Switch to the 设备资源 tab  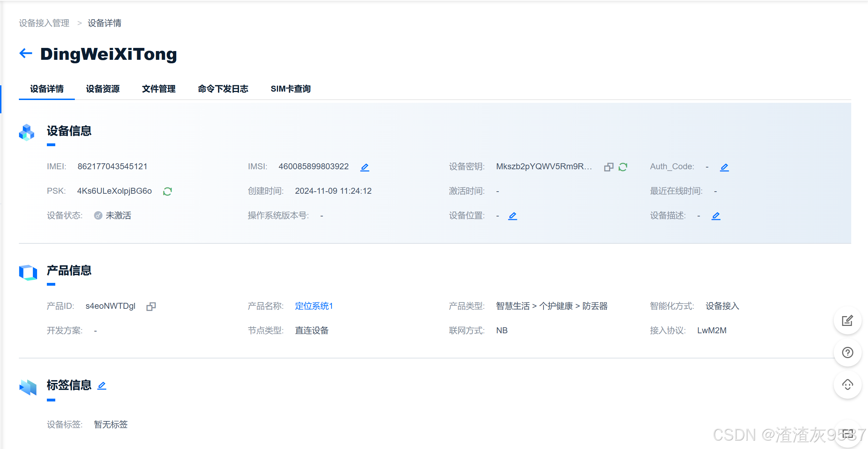pyautogui.click(x=103, y=89)
